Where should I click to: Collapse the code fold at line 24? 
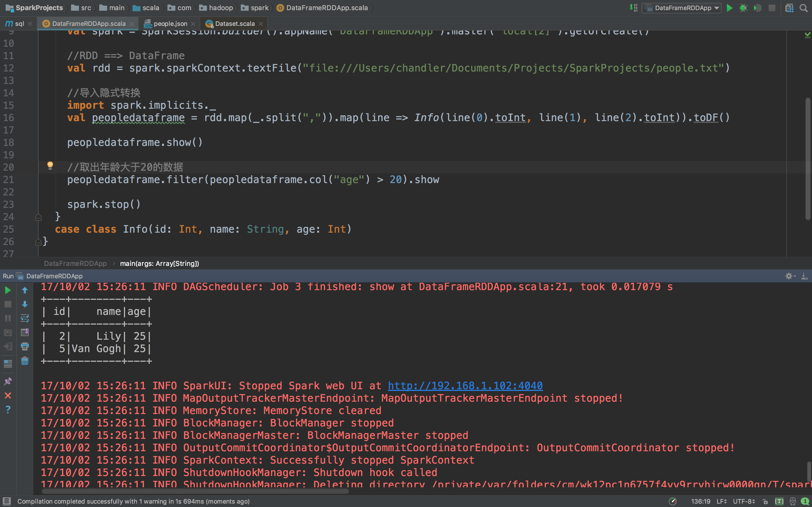[x=39, y=217]
